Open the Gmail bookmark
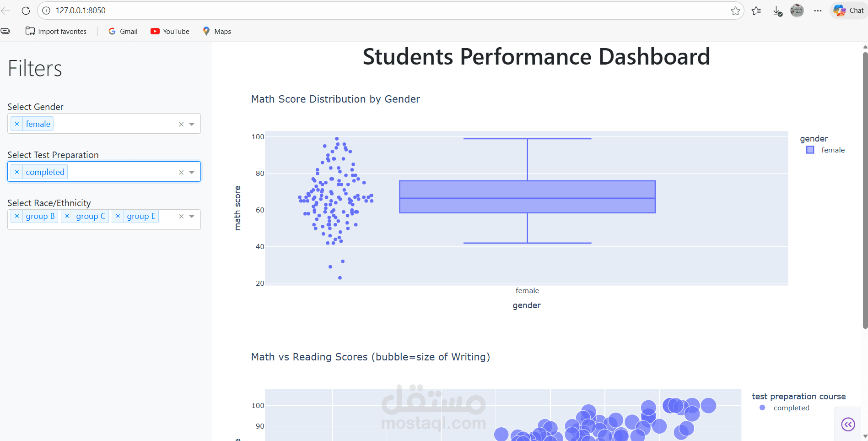Screen dimensions: 868x441 [123, 31]
